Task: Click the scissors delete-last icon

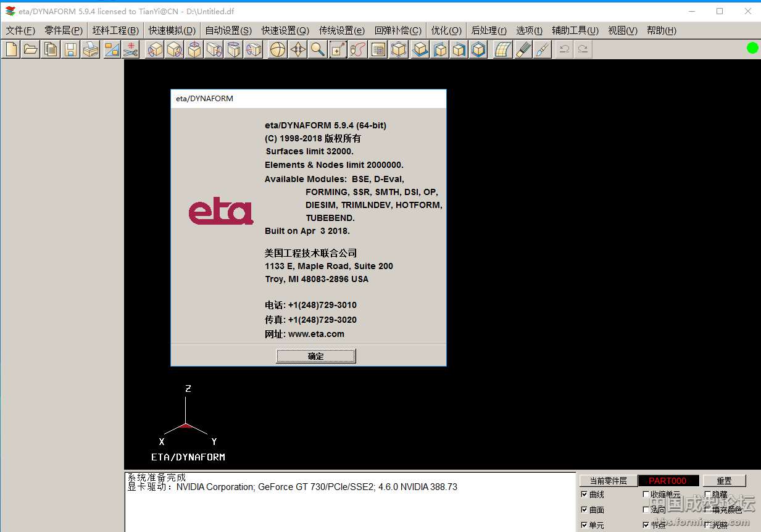Action: tap(131, 49)
